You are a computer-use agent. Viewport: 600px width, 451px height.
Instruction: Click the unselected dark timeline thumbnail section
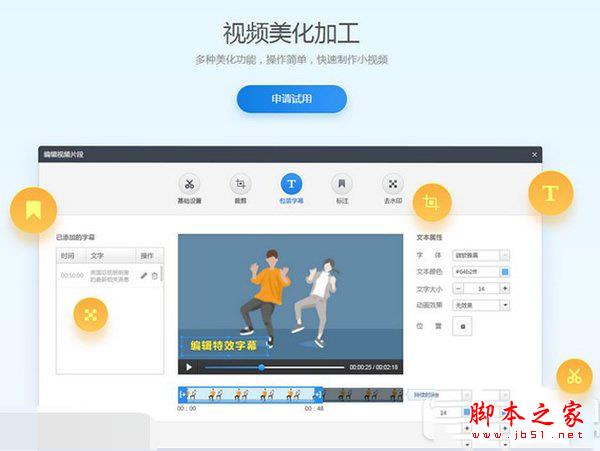pos(363,394)
